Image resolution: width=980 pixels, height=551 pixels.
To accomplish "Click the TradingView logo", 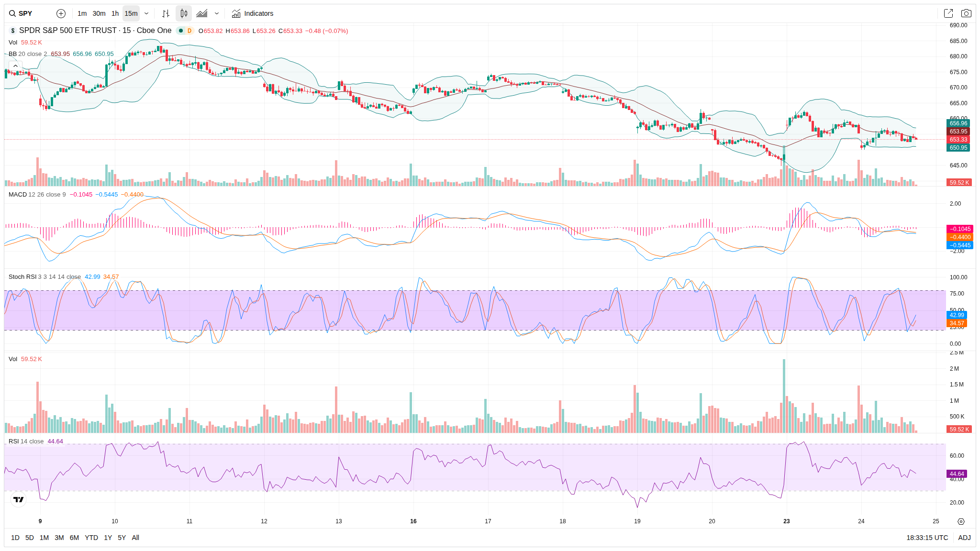I will pyautogui.click(x=18, y=499).
